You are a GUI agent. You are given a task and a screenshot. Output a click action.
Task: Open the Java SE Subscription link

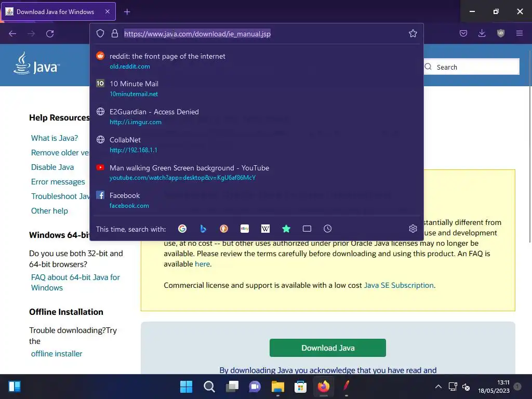398,285
